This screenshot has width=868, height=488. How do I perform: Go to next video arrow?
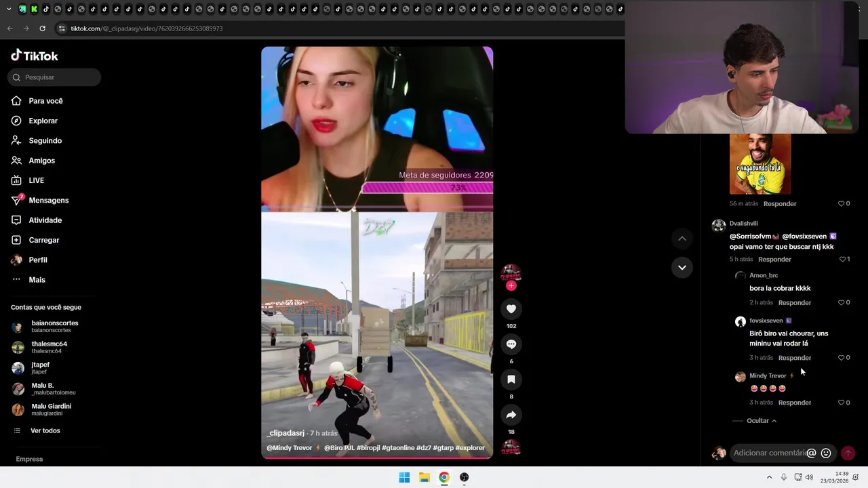point(682,268)
